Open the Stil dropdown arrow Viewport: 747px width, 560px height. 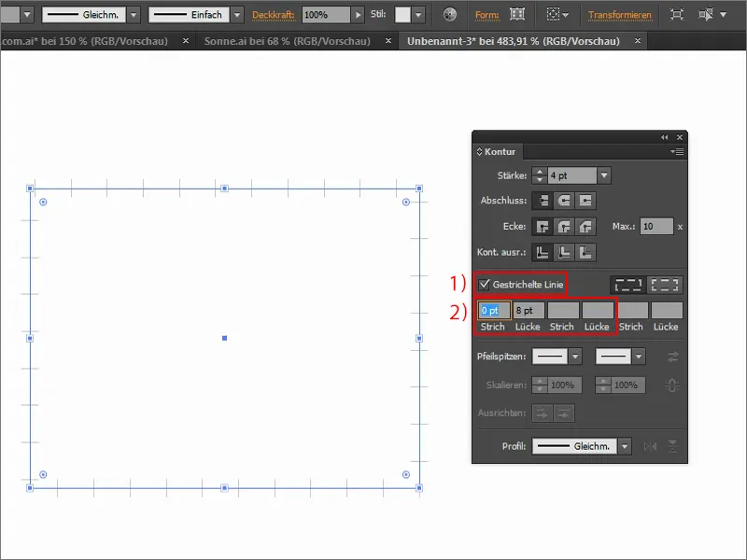pyautogui.click(x=417, y=15)
